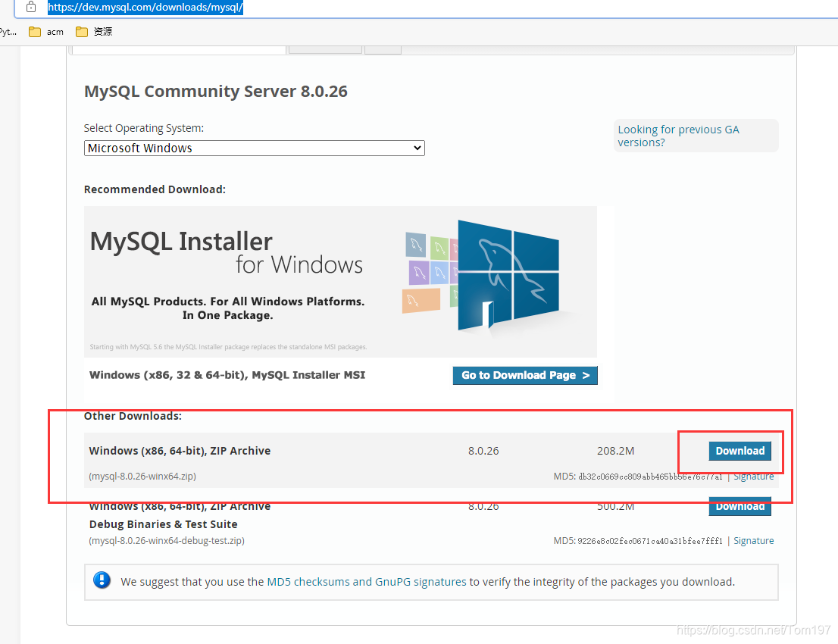Click the 208.2M file size value
This screenshot has width=838, height=644.
pyautogui.click(x=616, y=451)
